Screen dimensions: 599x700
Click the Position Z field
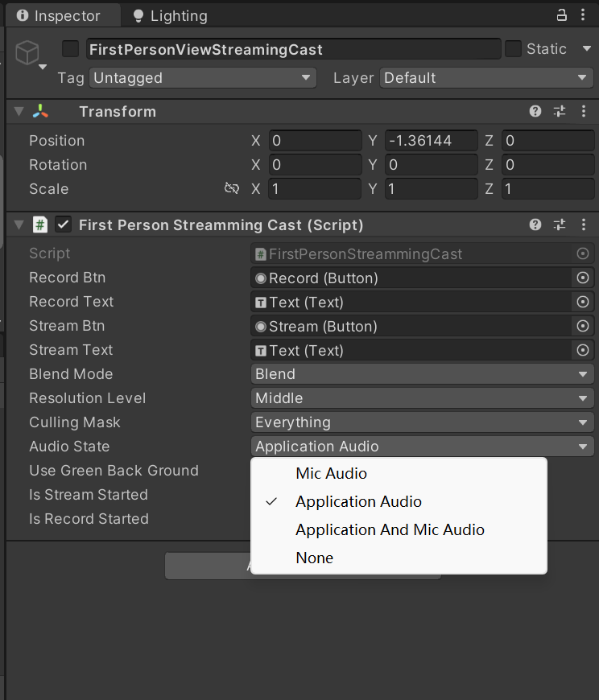point(548,141)
